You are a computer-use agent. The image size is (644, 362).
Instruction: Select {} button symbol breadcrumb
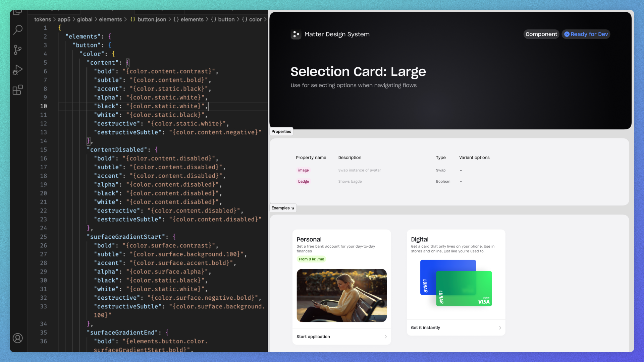click(223, 19)
